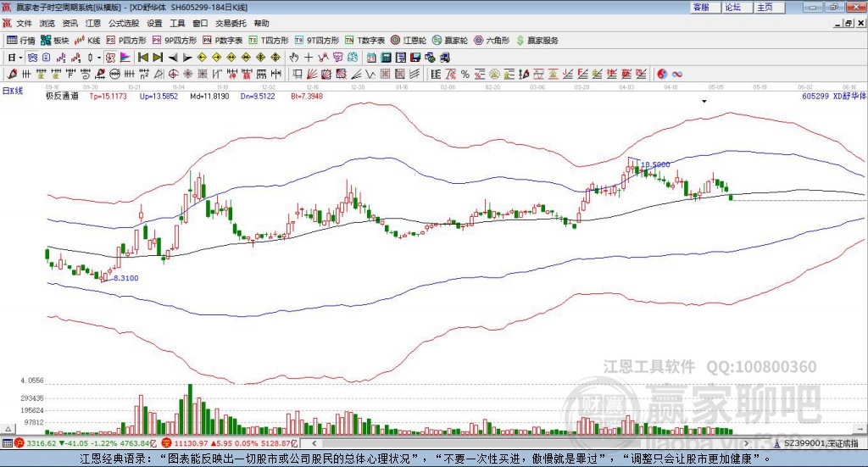This screenshot has height=467, width=868.
Task: Open the T数字表 time table
Action: point(364,41)
